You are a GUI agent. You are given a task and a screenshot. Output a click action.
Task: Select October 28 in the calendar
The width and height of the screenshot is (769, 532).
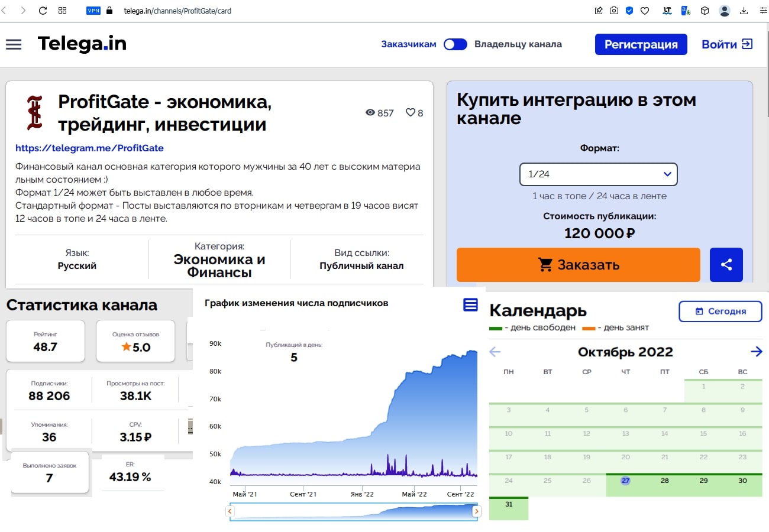click(664, 484)
